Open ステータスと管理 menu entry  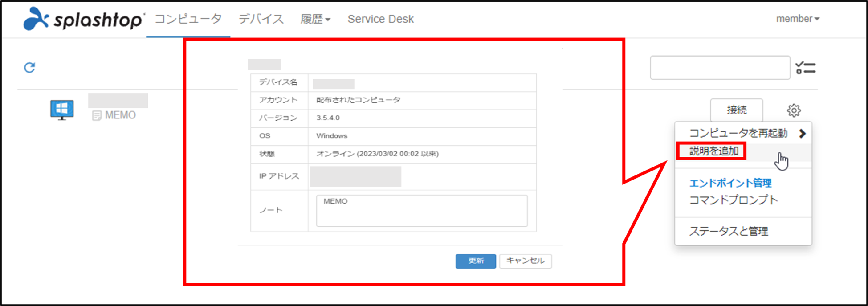click(729, 231)
